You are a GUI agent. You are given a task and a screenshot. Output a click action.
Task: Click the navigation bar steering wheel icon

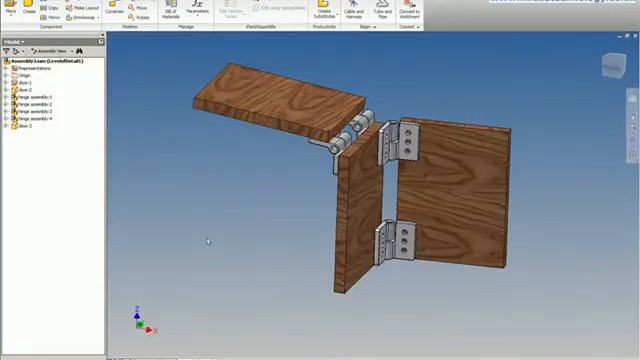633,99
